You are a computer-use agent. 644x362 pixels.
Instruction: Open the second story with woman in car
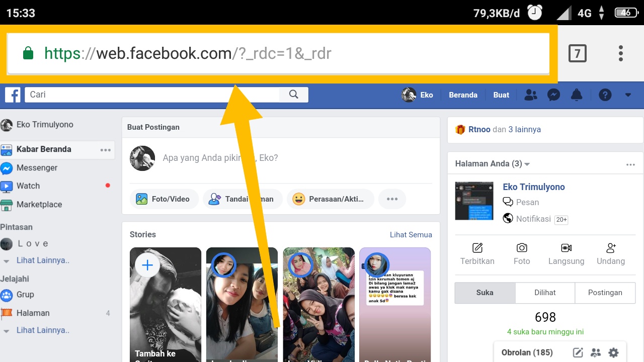242,305
